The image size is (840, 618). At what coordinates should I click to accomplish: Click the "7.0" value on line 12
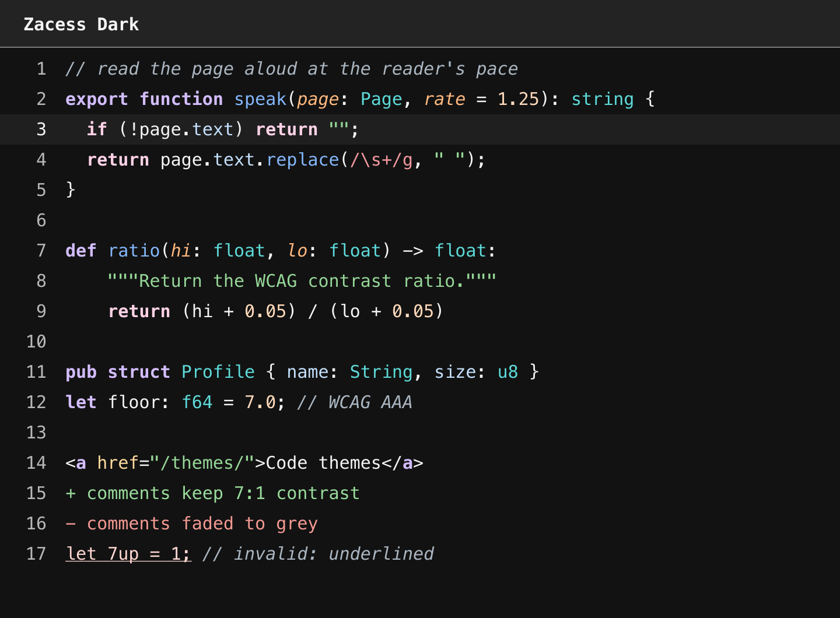point(260,402)
